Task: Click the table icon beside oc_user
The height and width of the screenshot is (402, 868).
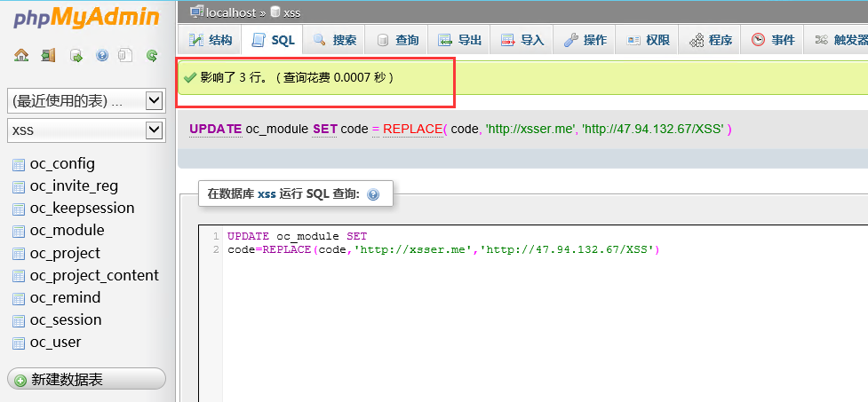Action: tap(19, 343)
